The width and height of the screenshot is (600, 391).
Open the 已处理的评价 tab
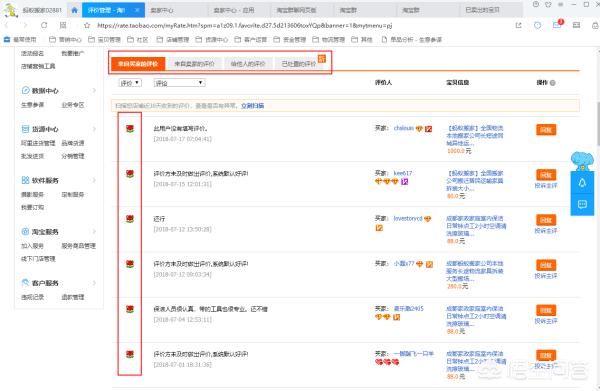tap(299, 64)
